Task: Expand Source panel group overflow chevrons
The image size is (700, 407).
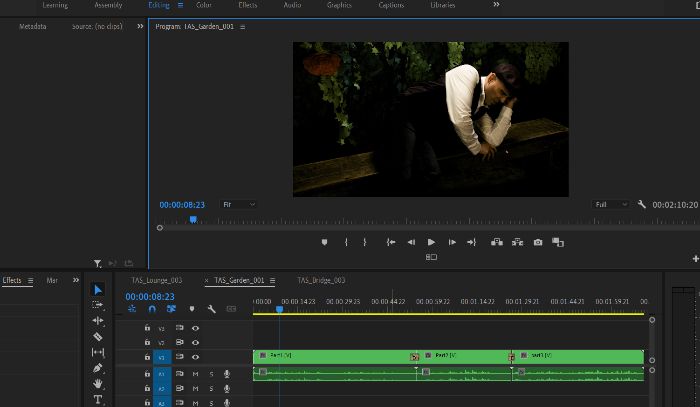Action: [140, 26]
